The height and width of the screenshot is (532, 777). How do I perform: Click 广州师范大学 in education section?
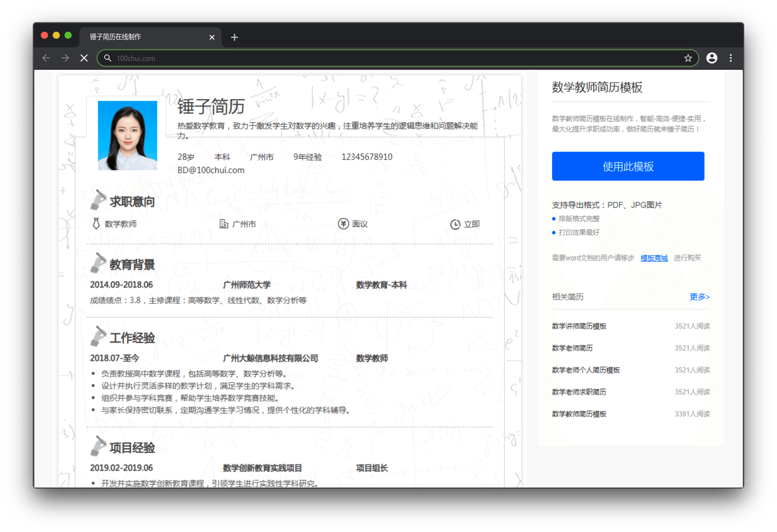247,285
